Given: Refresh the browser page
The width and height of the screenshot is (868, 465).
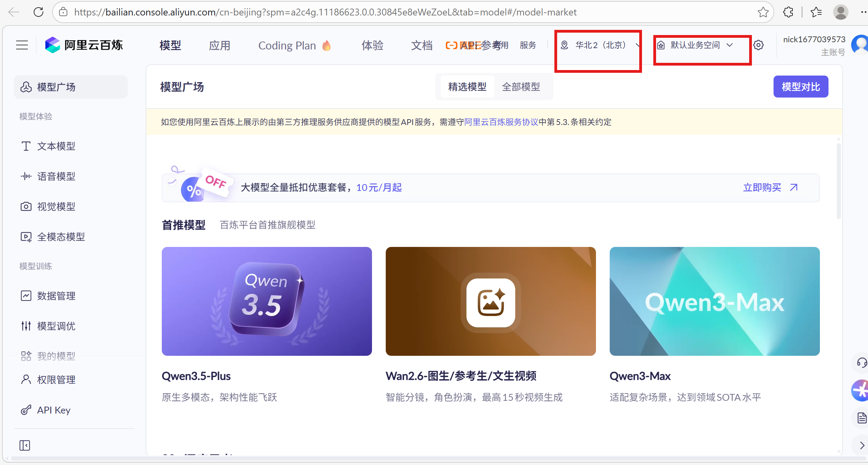Looking at the screenshot, I should click(38, 12).
